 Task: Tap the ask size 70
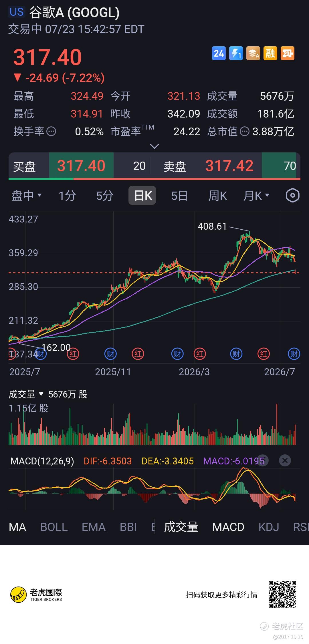tap(290, 166)
